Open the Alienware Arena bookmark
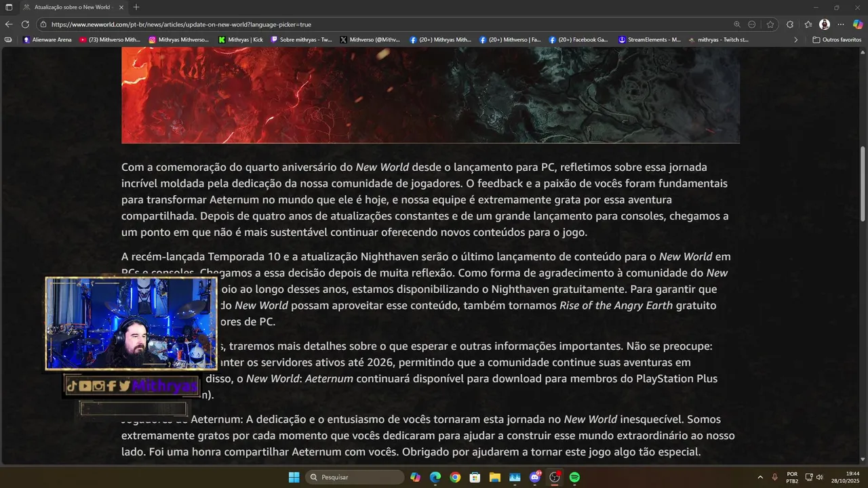The height and width of the screenshot is (488, 868). point(47,40)
